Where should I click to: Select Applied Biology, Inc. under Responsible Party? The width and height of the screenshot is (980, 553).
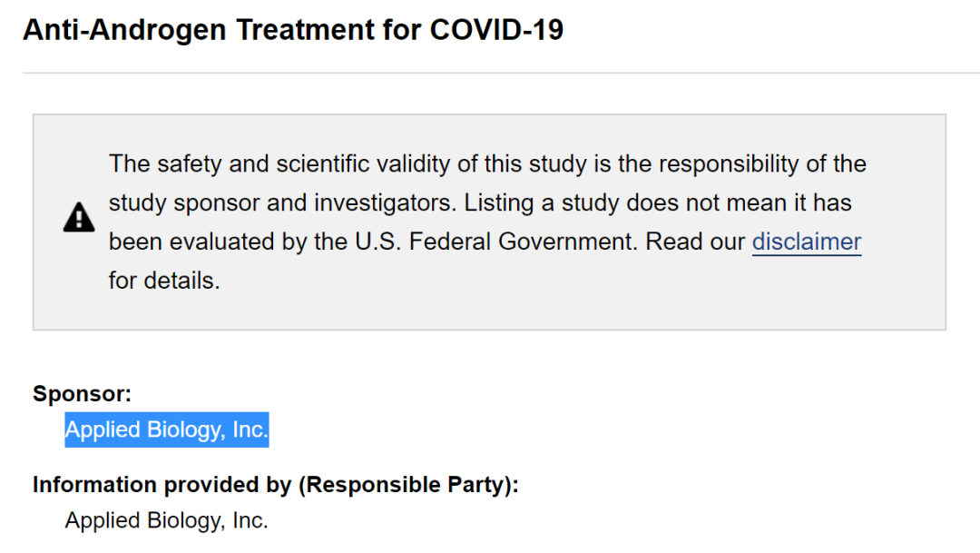(x=167, y=520)
